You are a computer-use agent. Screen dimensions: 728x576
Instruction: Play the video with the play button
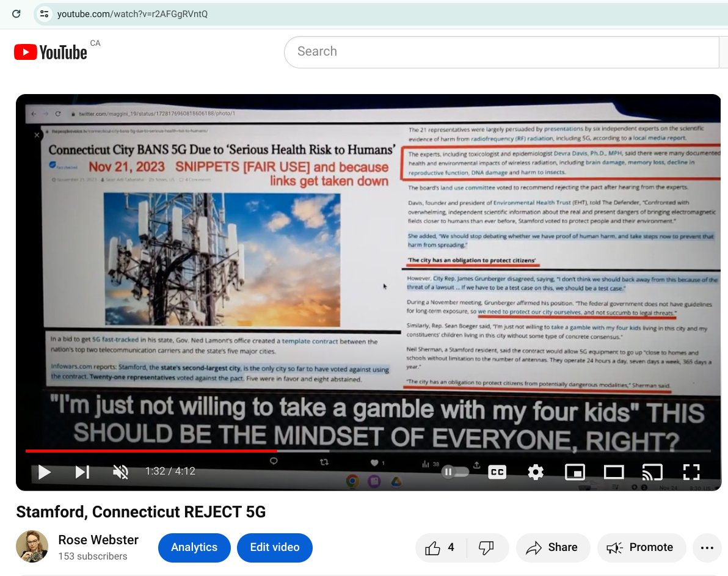click(44, 472)
